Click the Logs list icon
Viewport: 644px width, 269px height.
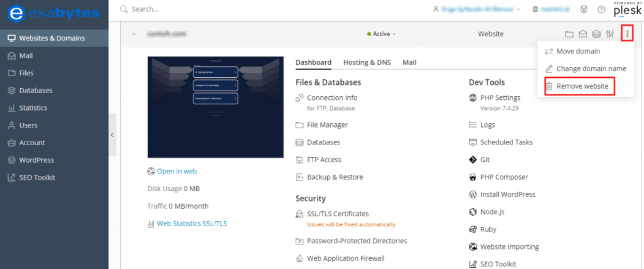pos(473,125)
